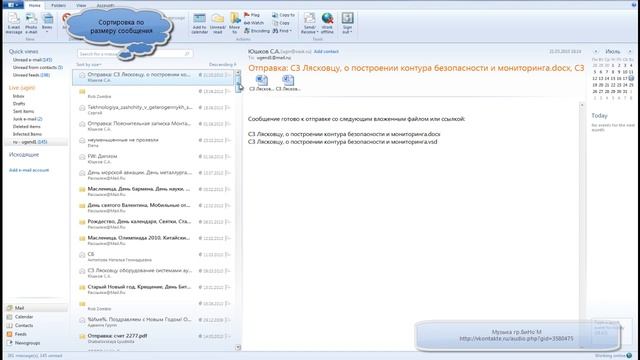Open message Tekhnologiya_zashchity_v_geterogennykh
This screenshot has width=640, height=360.
coord(153,110)
